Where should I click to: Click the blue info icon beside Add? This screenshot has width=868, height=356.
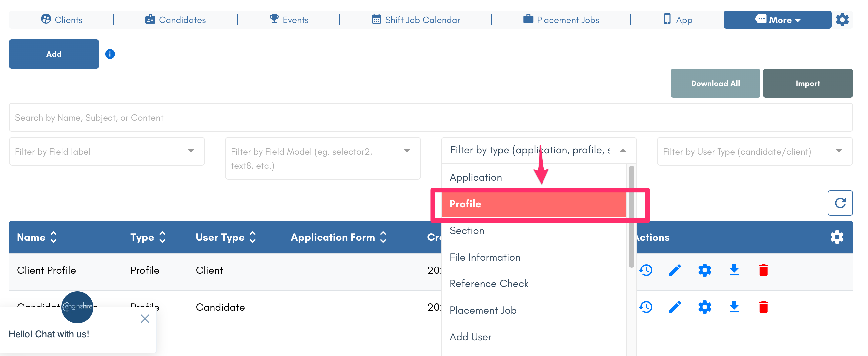(x=110, y=54)
